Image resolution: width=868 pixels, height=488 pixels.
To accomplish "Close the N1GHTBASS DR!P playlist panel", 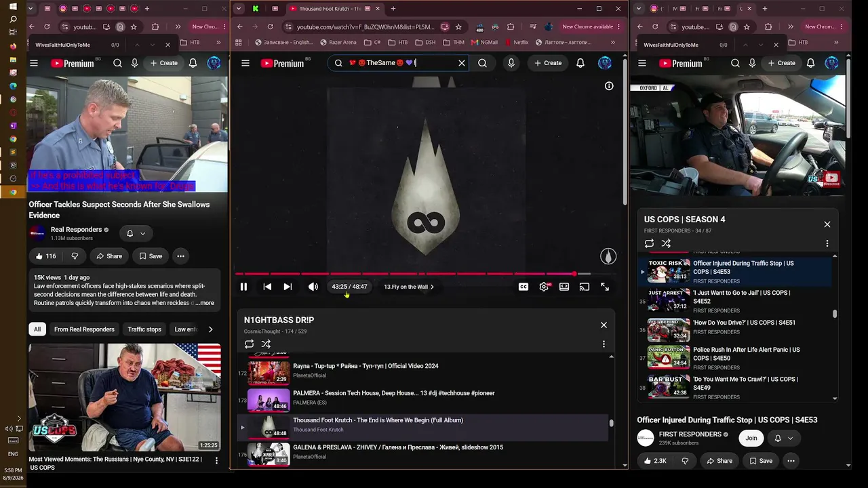I will 604,325.
